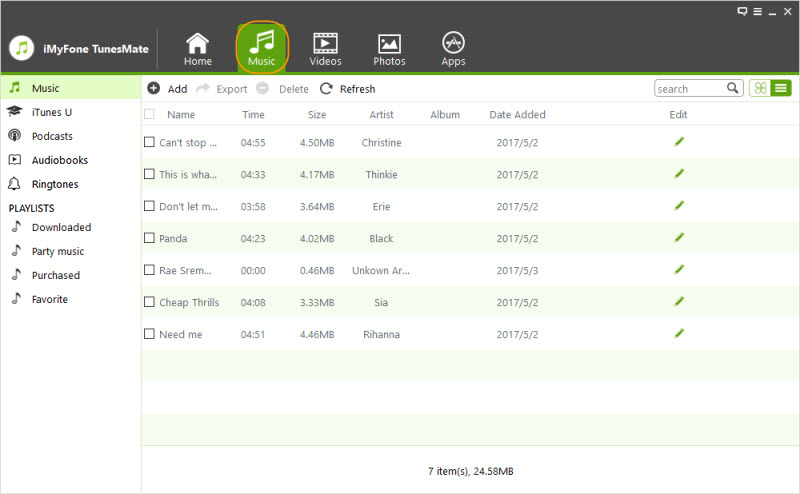Image resolution: width=800 pixels, height=494 pixels.
Task: Open the feedback speech bubble icon
Action: tap(742, 11)
